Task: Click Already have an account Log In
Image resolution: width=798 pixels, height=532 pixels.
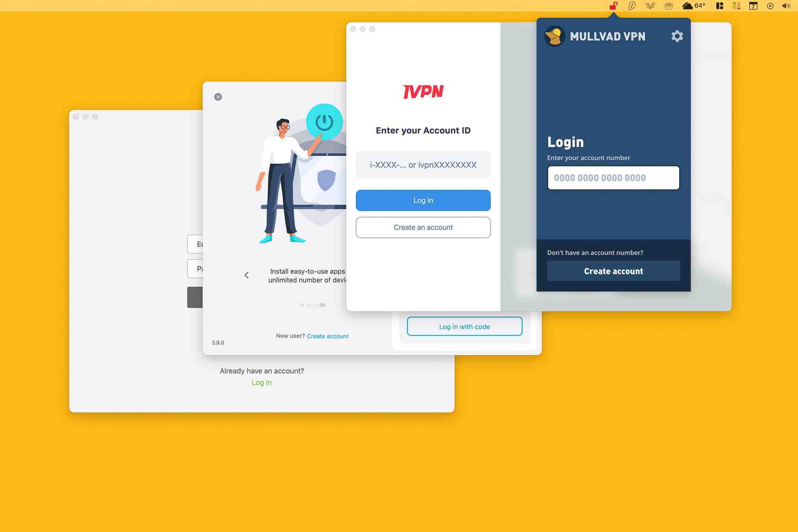Action: [x=262, y=382]
